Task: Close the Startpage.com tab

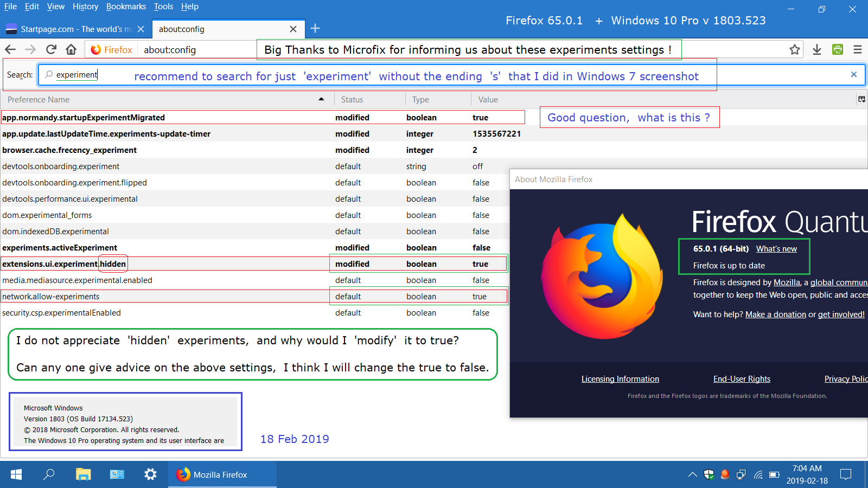Action: pos(141,29)
